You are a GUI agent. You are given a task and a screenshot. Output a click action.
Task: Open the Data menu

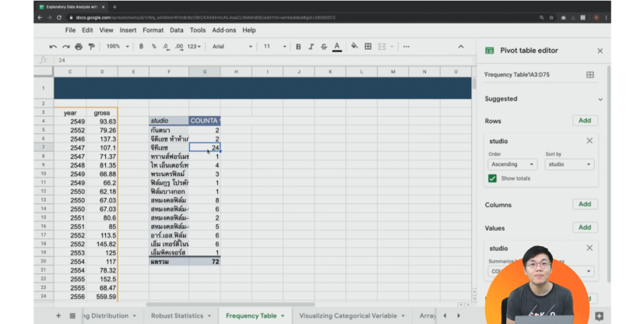click(177, 30)
